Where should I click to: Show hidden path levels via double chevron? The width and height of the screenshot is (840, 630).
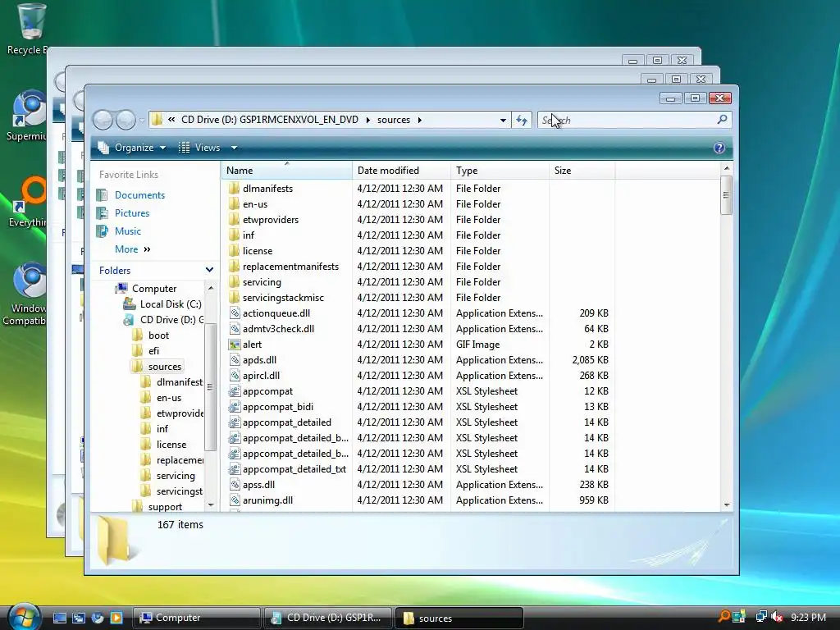coord(171,120)
